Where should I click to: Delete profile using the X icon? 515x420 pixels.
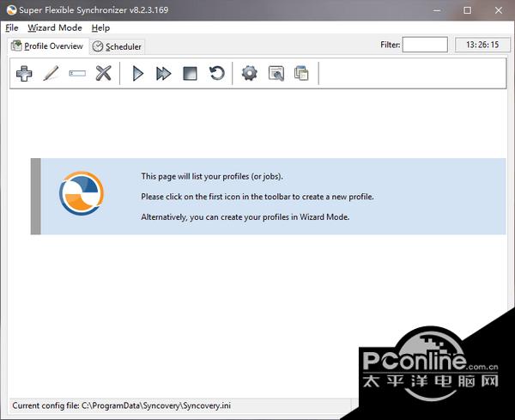(104, 73)
